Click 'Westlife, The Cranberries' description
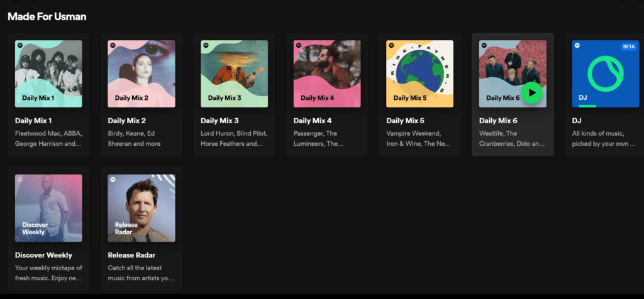The image size is (644, 299). coord(512,139)
